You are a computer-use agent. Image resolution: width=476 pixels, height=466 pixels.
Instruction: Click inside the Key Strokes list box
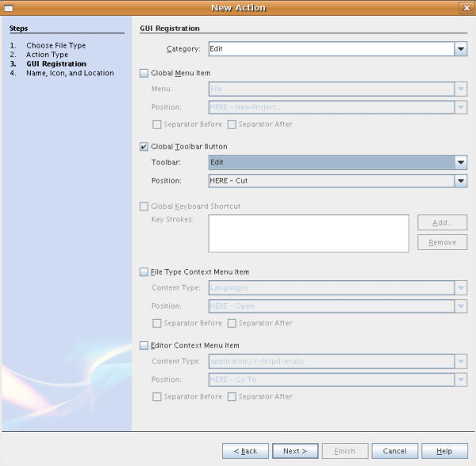click(x=309, y=233)
